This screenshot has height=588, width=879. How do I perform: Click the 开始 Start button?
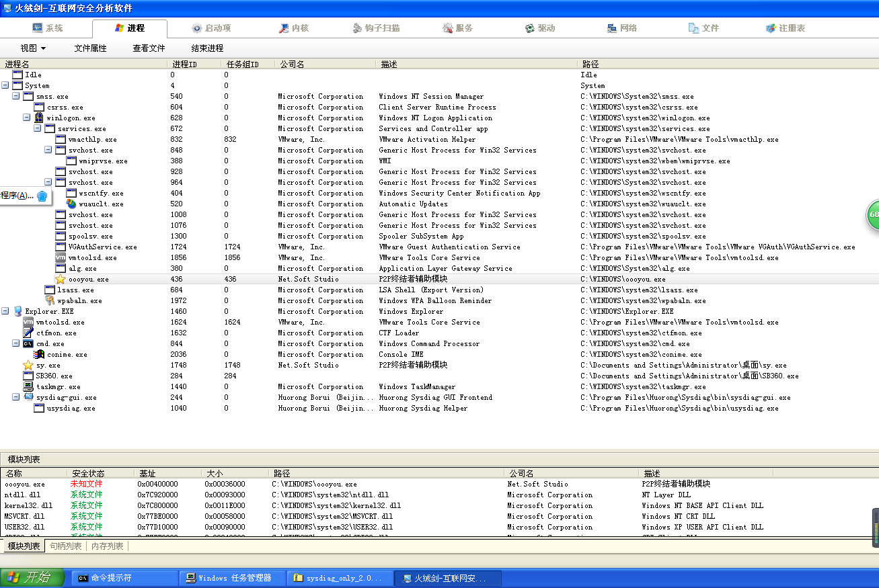click(32, 578)
